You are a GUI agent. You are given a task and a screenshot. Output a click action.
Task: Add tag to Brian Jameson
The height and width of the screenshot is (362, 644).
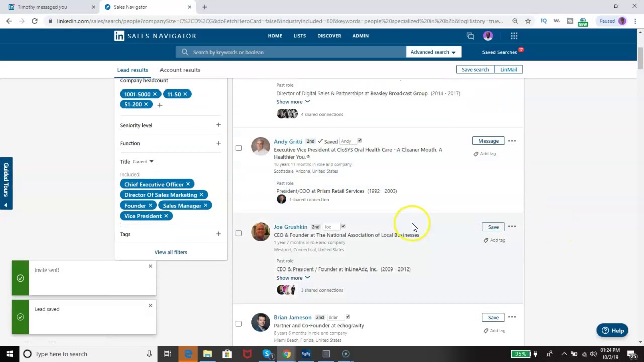[x=494, y=331]
